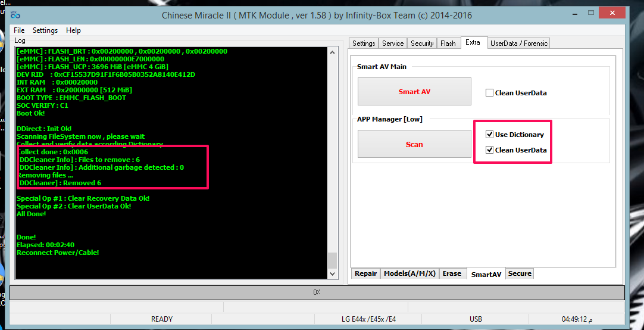Switch to the Settings tab
The image size is (644, 330).
pyautogui.click(x=364, y=43)
